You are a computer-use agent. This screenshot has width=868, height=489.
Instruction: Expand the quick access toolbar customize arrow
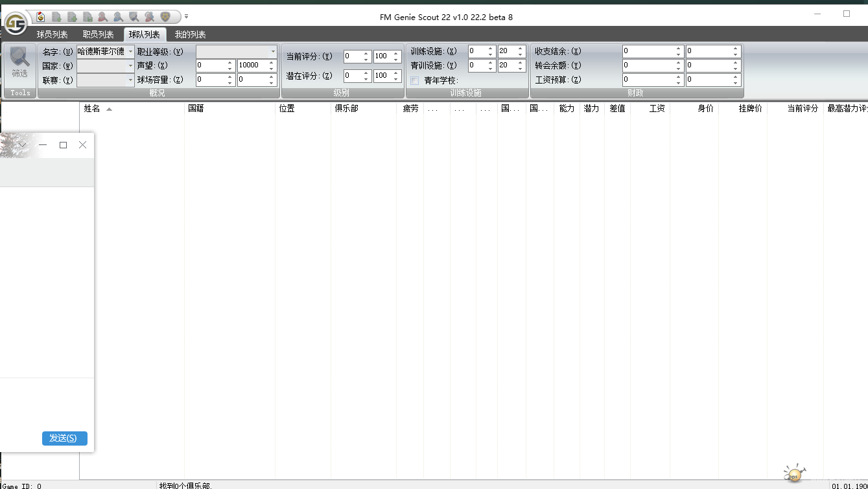tap(187, 17)
